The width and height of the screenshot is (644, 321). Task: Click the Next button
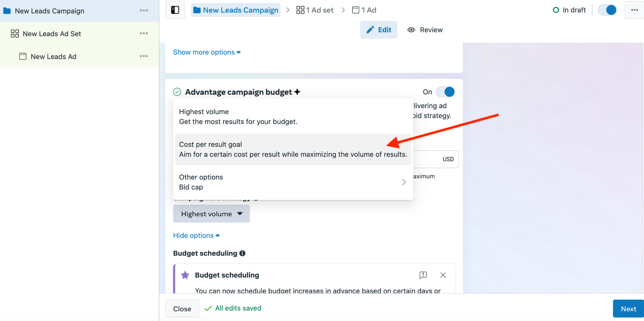(x=628, y=309)
